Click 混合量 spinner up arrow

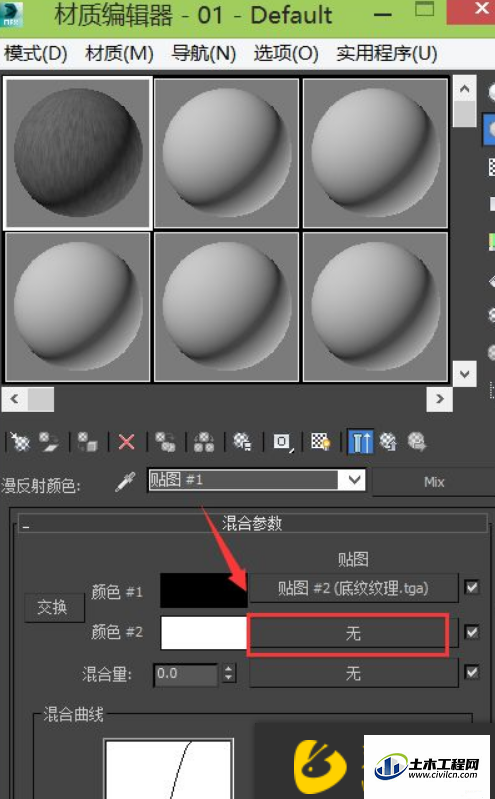[x=229, y=668]
